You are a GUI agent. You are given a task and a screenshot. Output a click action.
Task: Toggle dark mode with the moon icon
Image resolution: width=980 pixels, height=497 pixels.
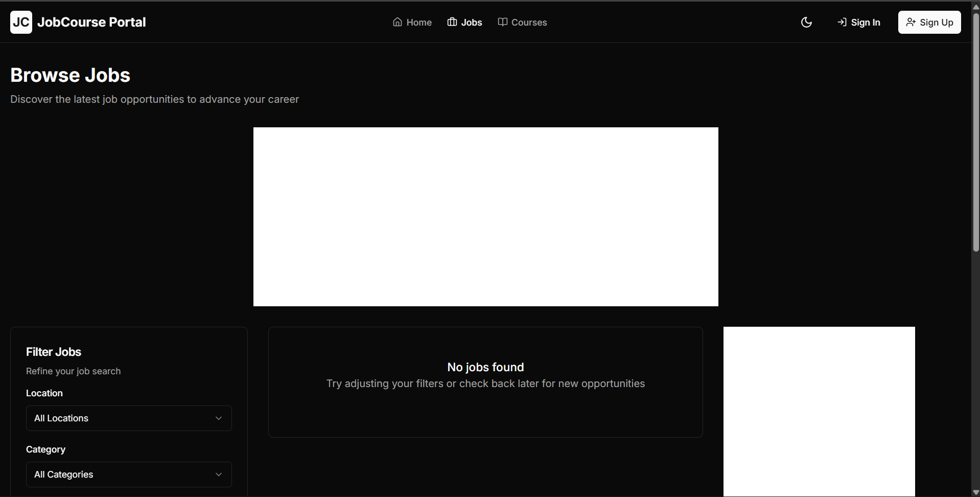coord(806,22)
